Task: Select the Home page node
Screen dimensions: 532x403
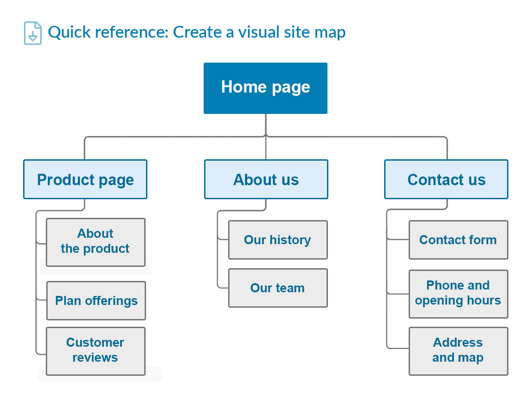Action: [x=265, y=88]
